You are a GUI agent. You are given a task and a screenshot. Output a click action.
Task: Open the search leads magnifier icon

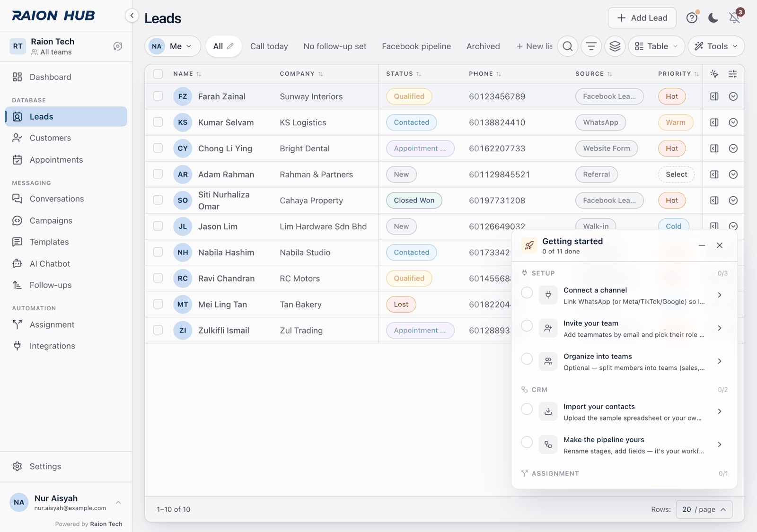click(x=568, y=46)
